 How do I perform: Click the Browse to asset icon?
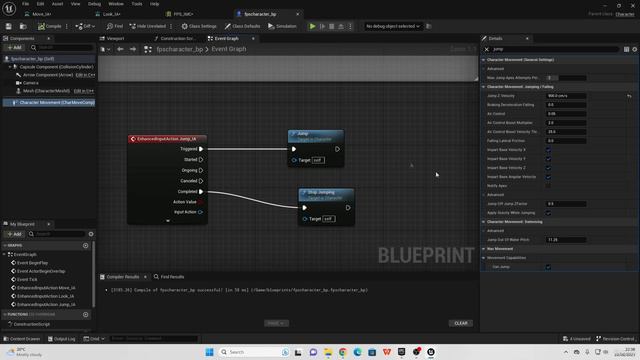pos(23,26)
